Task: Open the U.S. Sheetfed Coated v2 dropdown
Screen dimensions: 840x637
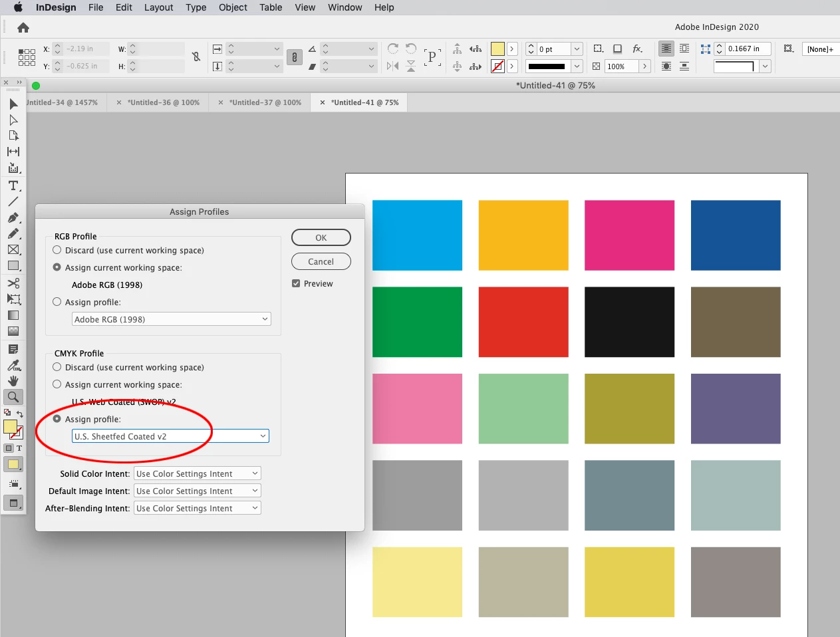Action: click(170, 436)
